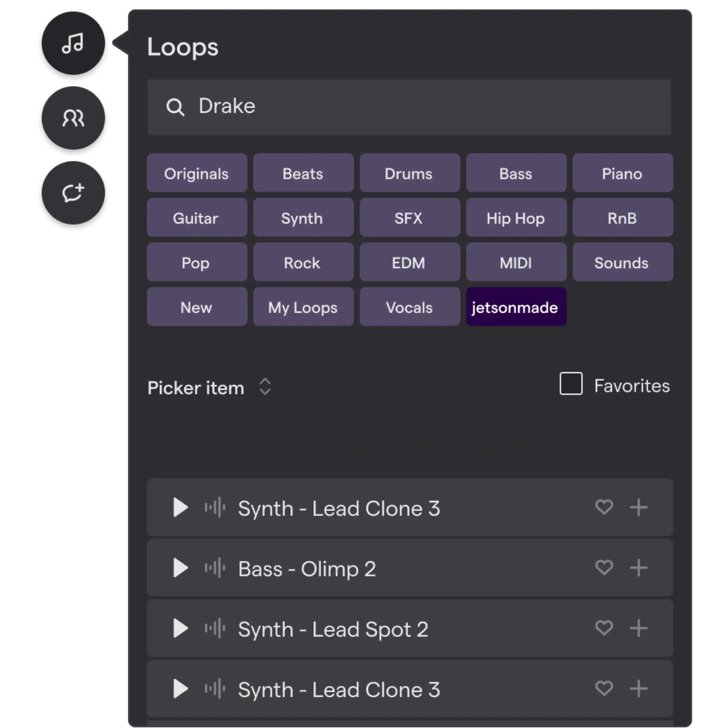Click the up-down chevrons next to Picker item
This screenshot has height=728, width=728.
tap(265, 386)
